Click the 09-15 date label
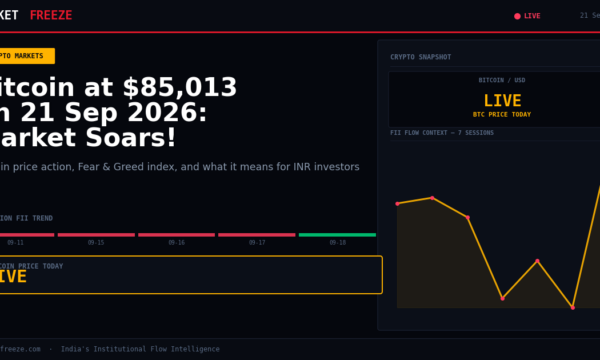Viewport: 600px width, 360px height. (96, 243)
